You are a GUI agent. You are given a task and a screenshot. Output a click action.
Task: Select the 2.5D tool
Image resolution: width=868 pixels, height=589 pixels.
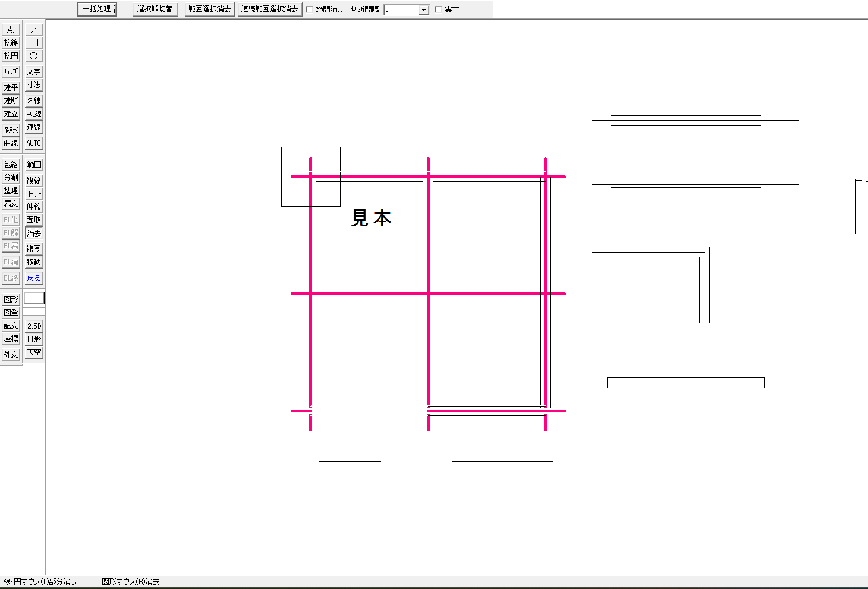point(34,326)
